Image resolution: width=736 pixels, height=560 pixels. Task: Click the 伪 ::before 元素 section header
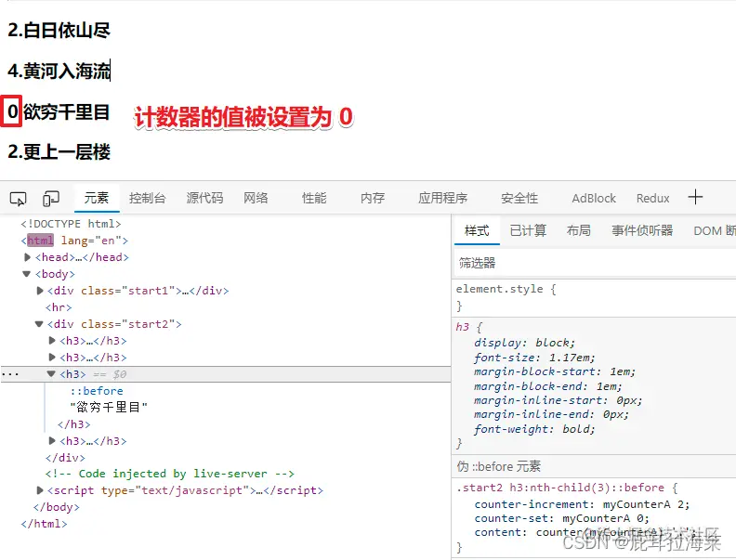498,466
